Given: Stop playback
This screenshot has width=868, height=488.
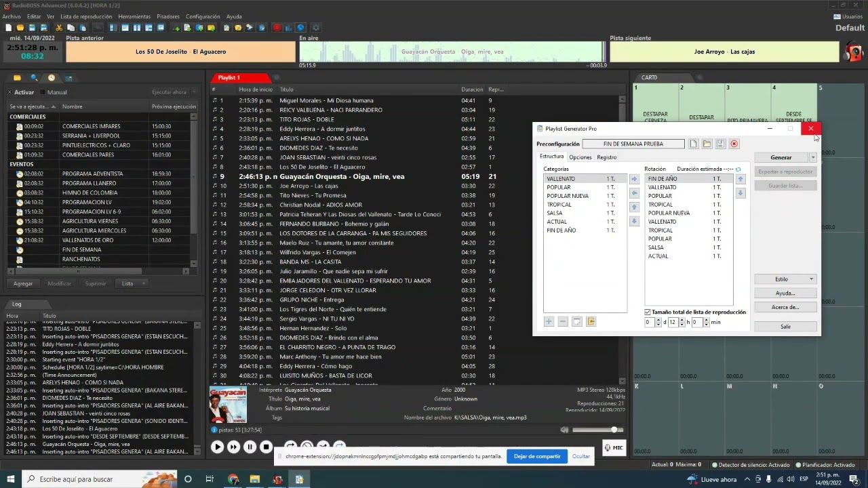Looking at the screenshot, I should point(266,447).
